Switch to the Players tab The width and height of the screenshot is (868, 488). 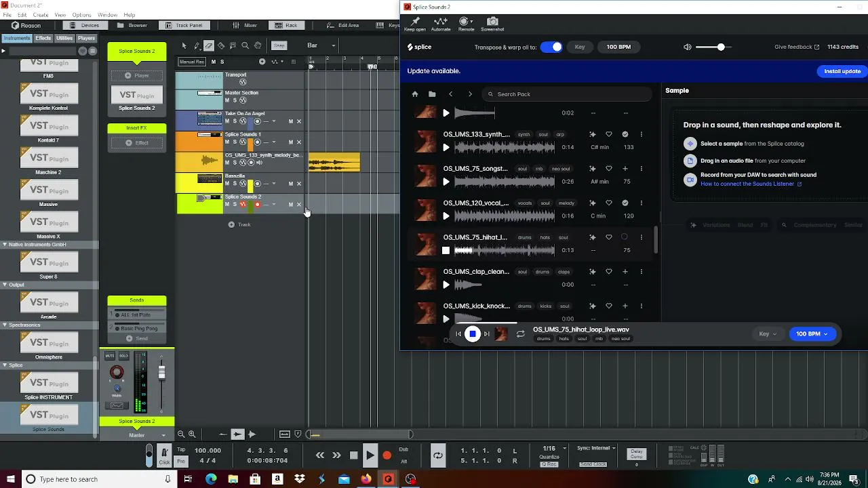click(87, 38)
